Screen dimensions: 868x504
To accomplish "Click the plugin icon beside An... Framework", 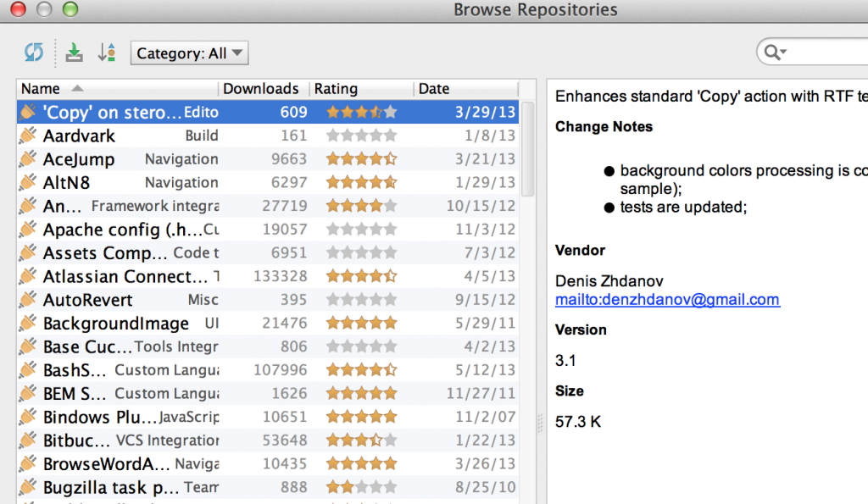I will tap(28, 206).
